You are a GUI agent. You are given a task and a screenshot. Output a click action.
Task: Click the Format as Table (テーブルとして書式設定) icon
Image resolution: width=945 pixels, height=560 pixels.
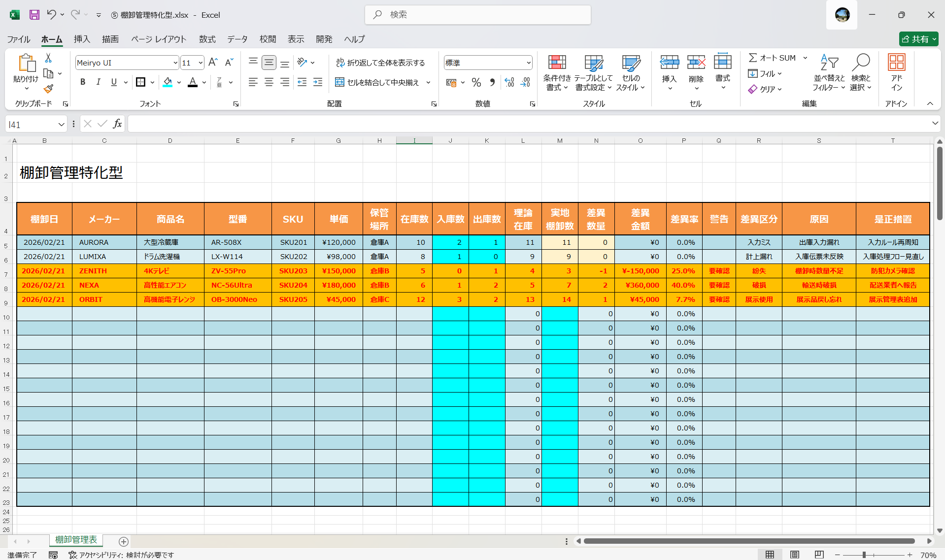(594, 72)
